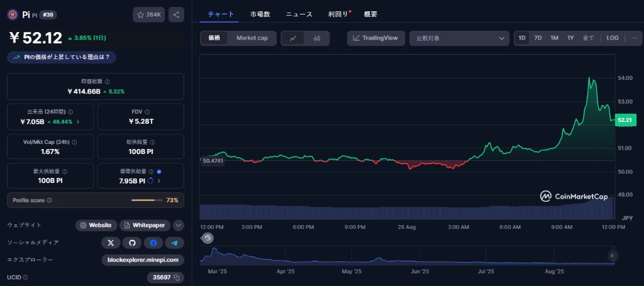This screenshot has height=286, width=644.
Task: Switch to 概要 tab
Action: 370,14
